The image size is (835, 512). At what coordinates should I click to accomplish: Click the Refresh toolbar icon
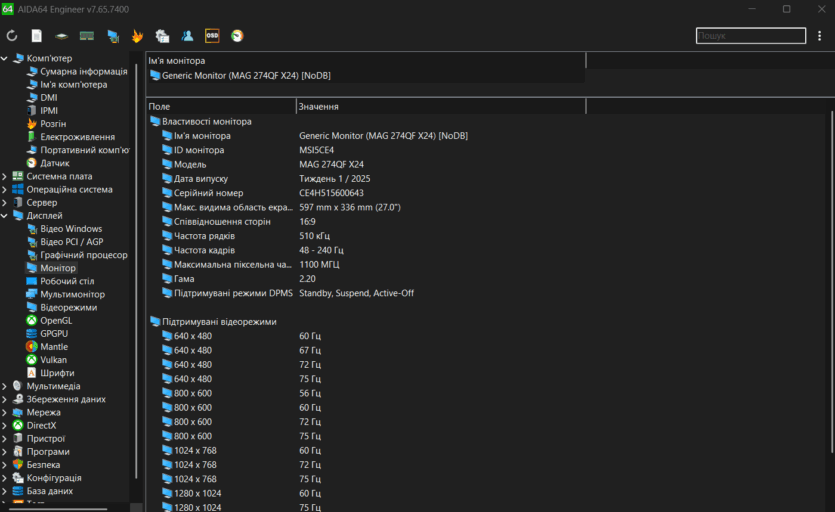pyautogui.click(x=12, y=36)
